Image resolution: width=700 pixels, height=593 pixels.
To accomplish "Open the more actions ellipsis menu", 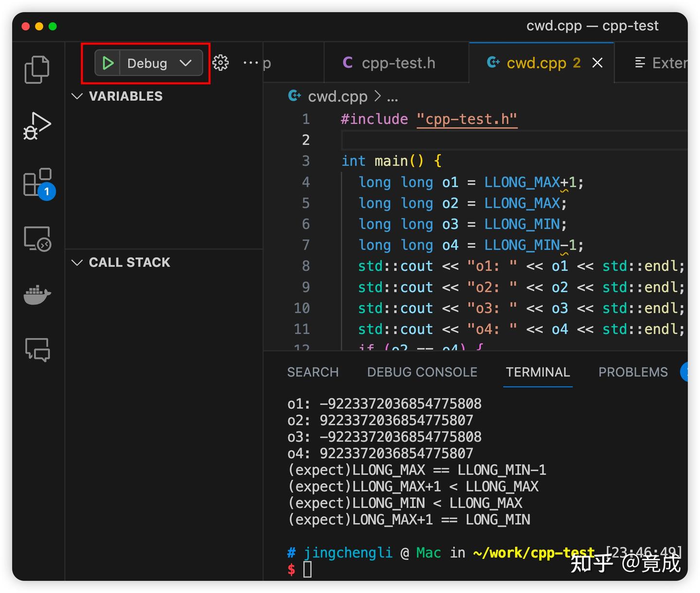I will [x=250, y=63].
